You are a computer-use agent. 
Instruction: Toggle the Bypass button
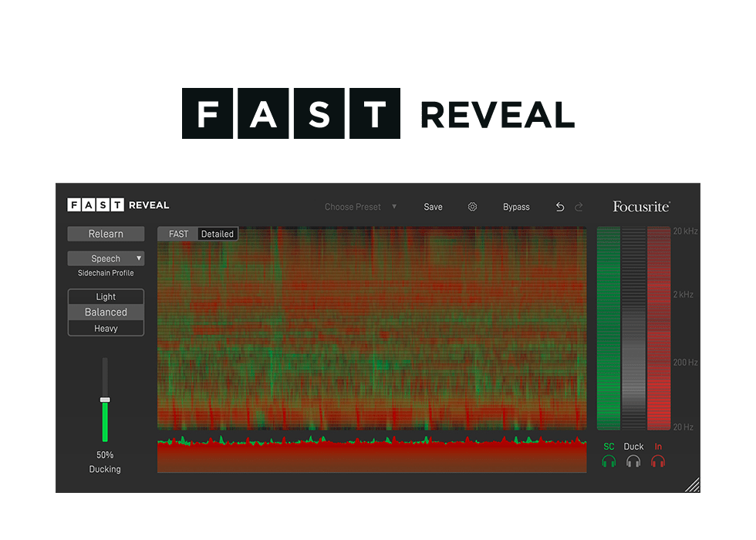coord(516,207)
